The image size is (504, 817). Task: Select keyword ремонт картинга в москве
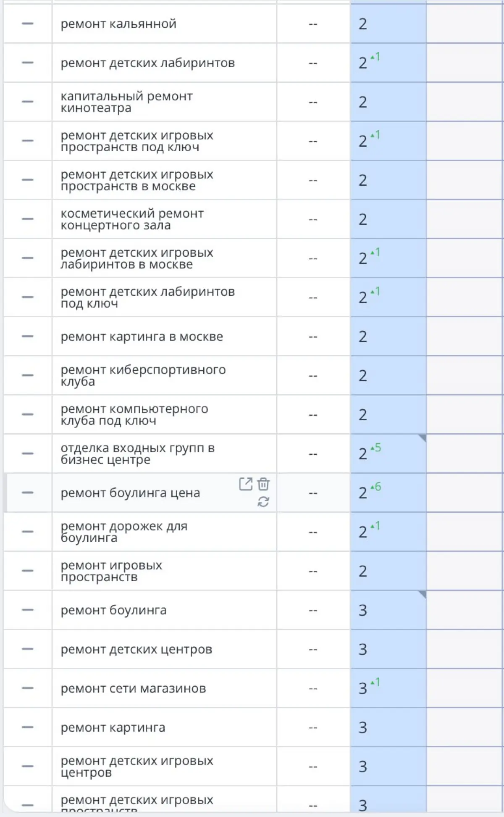click(142, 337)
